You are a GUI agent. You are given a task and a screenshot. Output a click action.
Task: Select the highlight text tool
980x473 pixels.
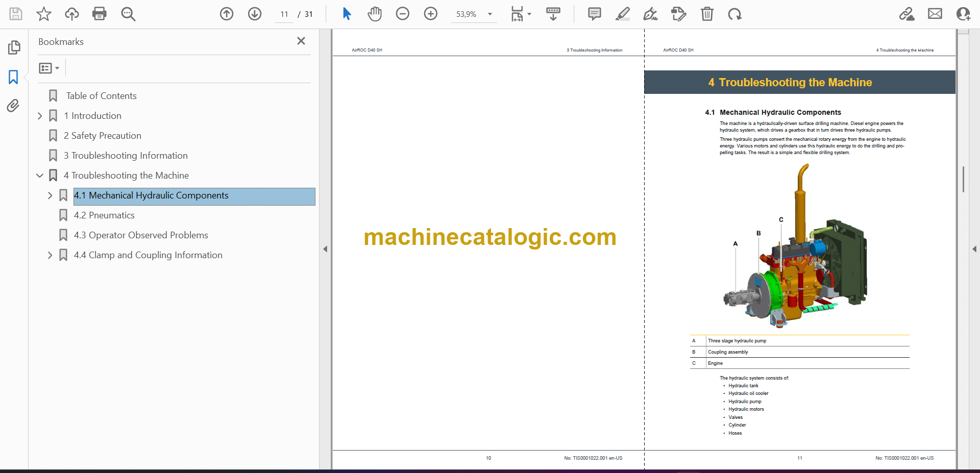[x=622, y=14]
